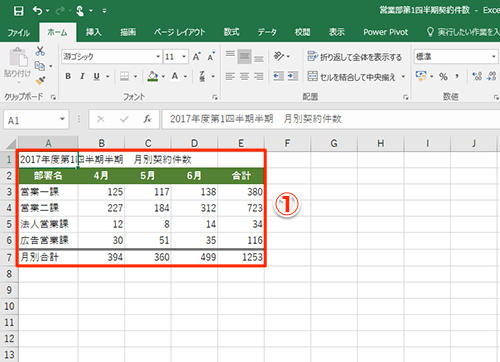Toggle bold formatting
Image resolution: width=500 pixels, height=362 pixels.
[68, 76]
